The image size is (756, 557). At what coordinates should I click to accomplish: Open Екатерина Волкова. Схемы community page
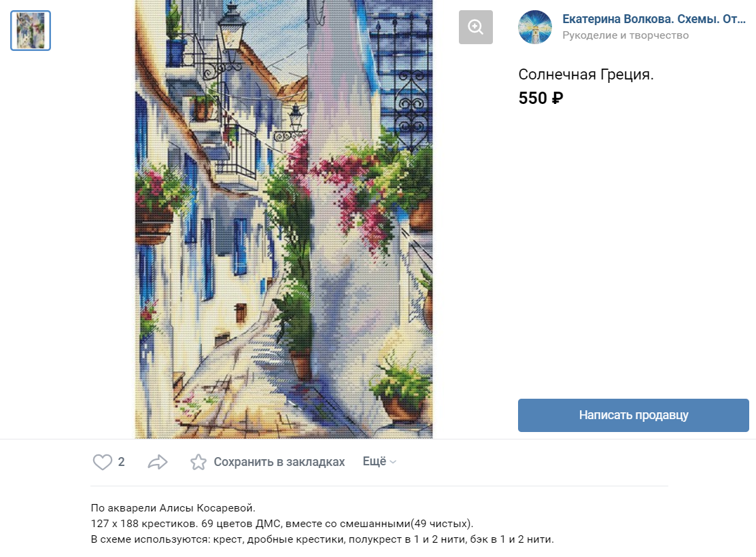click(654, 19)
